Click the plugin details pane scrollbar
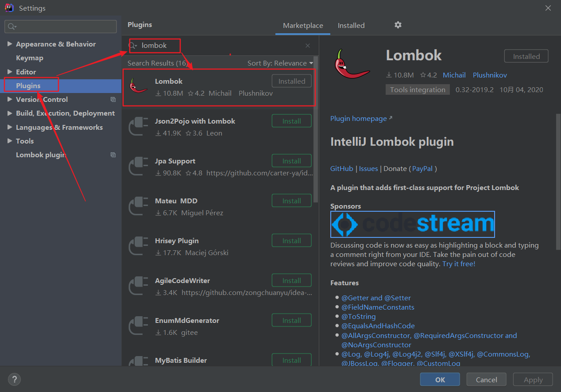Viewport: 561px width, 392px height. [x=557, y=182]
